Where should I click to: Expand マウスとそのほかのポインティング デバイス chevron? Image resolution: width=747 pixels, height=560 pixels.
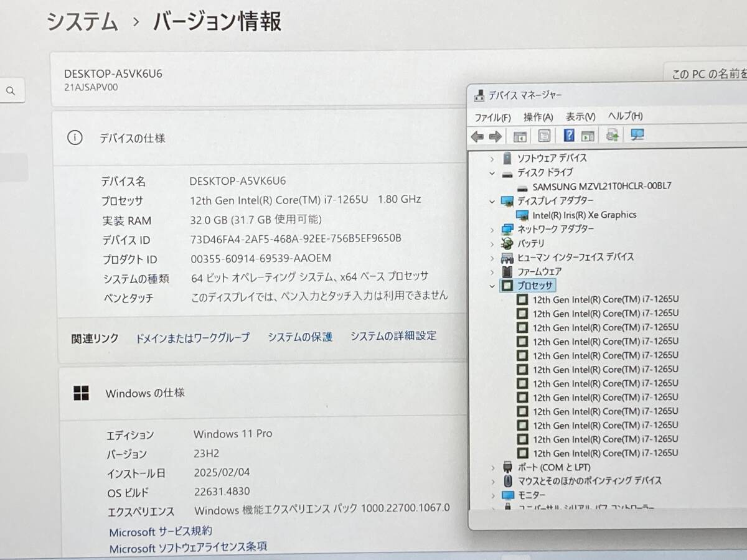492,481
